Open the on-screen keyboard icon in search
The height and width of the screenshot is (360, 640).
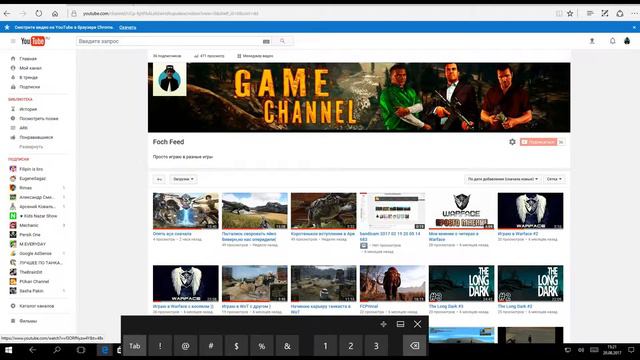point(266,41)
